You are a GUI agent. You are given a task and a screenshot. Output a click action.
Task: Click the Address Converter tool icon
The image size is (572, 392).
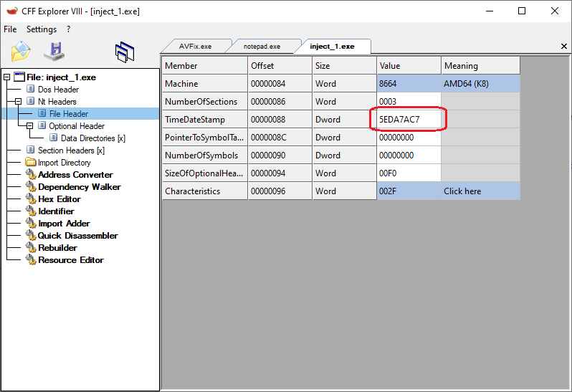point(31,175)
